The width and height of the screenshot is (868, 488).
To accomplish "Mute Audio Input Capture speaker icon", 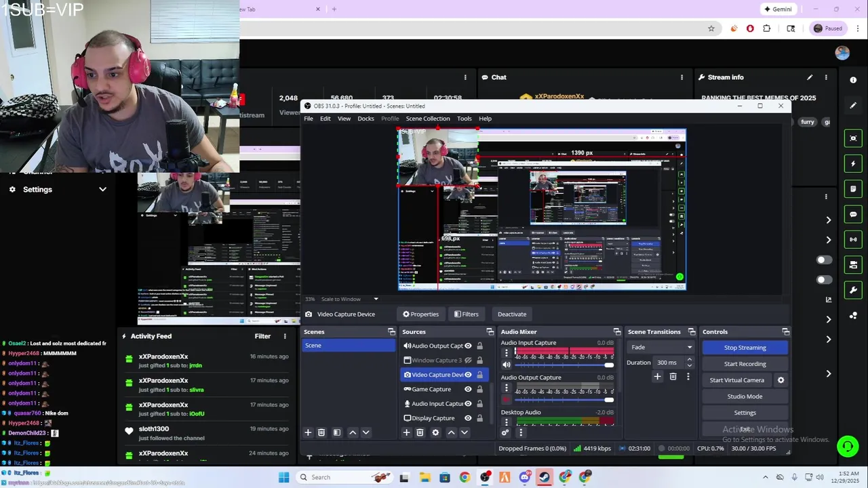I will [x=506, y=365].
